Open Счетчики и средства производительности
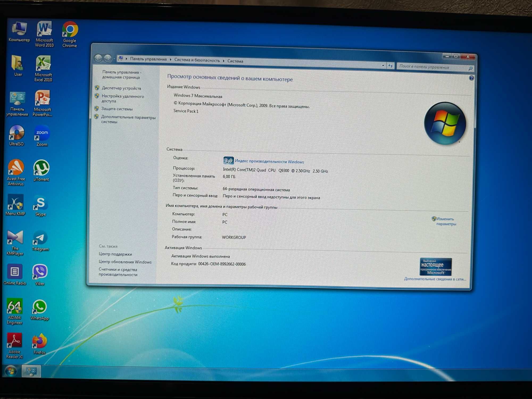The height and width of the screenshot is (399, 532). tap(118, 272)
